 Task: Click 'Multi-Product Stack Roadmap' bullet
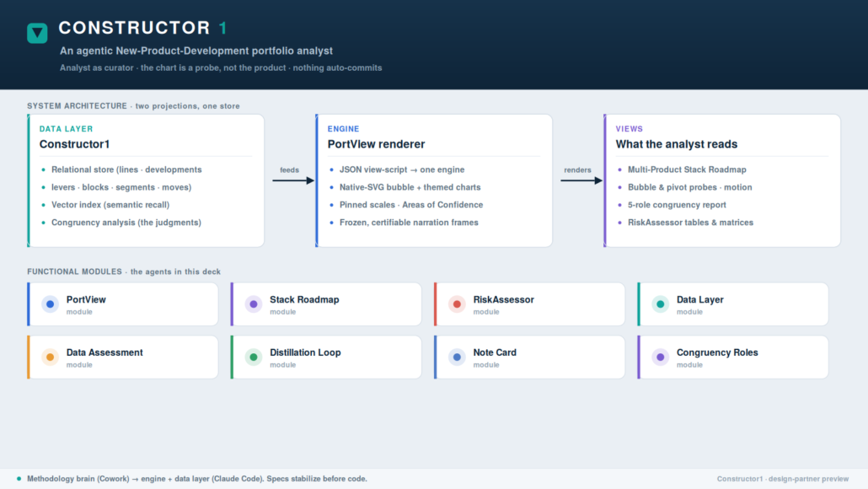click(x=687, y=169)
